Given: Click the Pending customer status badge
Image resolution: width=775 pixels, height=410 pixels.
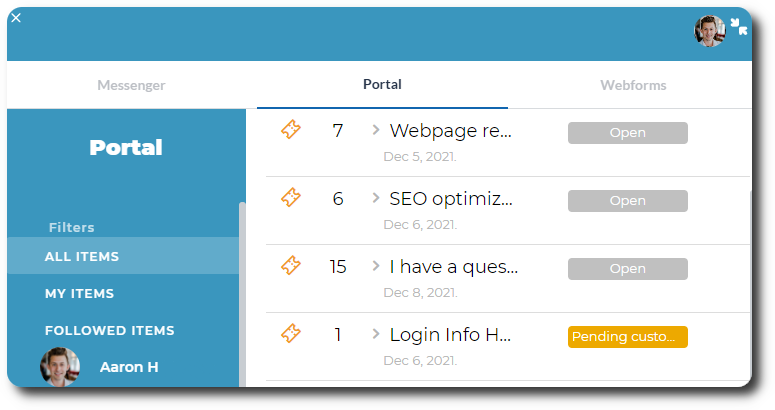Looking at the screenshot, I should (x=627, y=337).
